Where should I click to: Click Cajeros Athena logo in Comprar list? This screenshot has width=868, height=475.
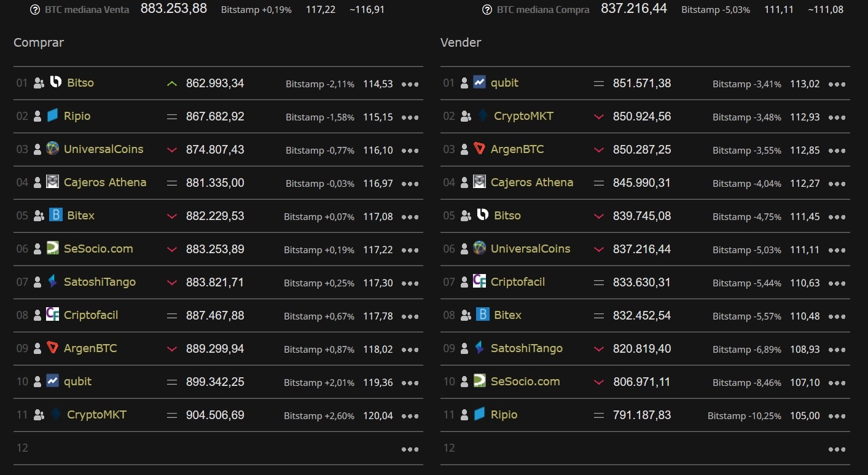tap(52, 181)
